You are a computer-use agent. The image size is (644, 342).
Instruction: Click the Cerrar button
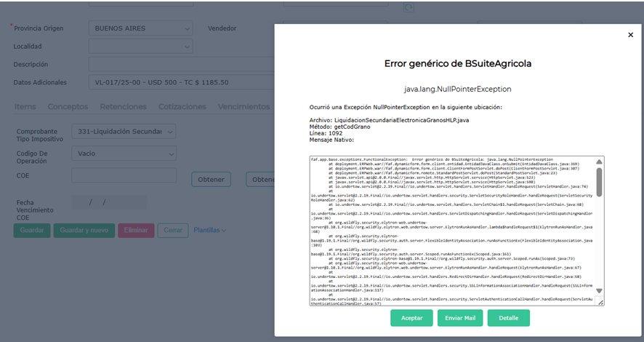(x=173, y=230)
